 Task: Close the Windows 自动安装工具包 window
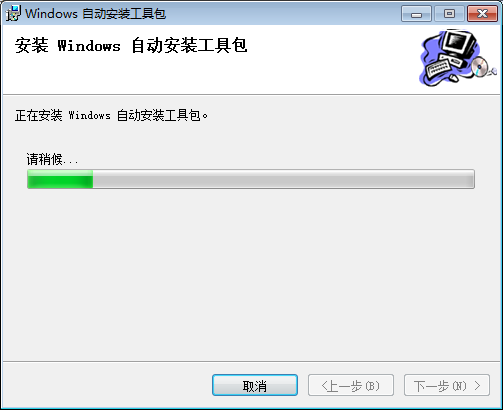482,14
